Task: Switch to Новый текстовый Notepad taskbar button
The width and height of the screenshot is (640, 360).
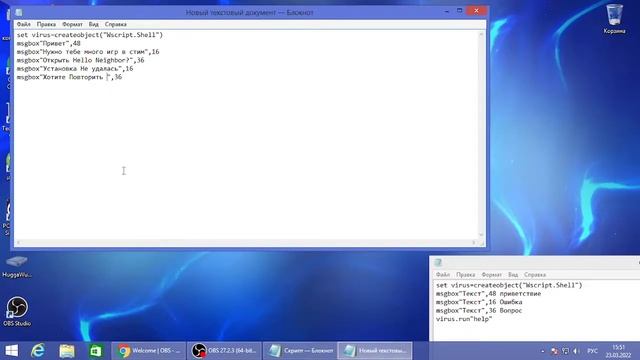Action: tap(375, 351)
